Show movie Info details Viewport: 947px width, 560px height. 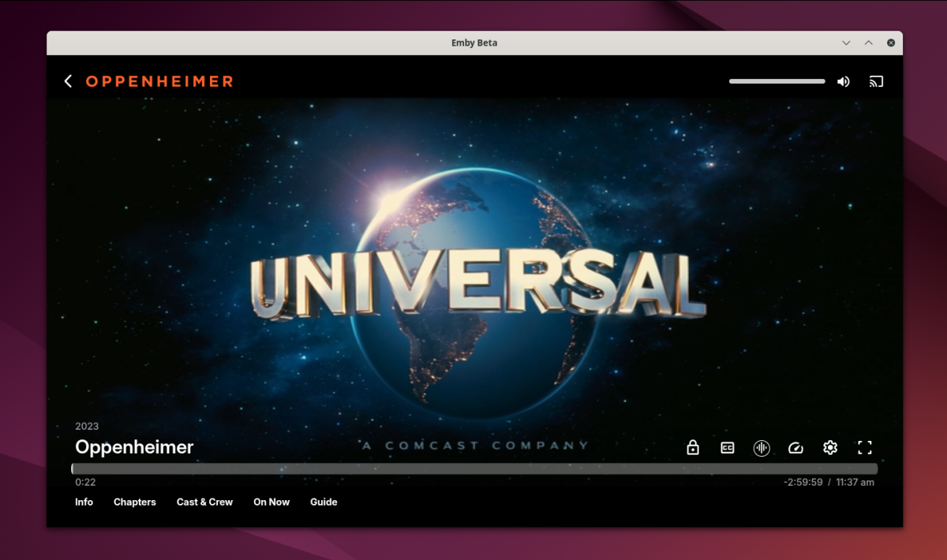(x=84, y=502)
